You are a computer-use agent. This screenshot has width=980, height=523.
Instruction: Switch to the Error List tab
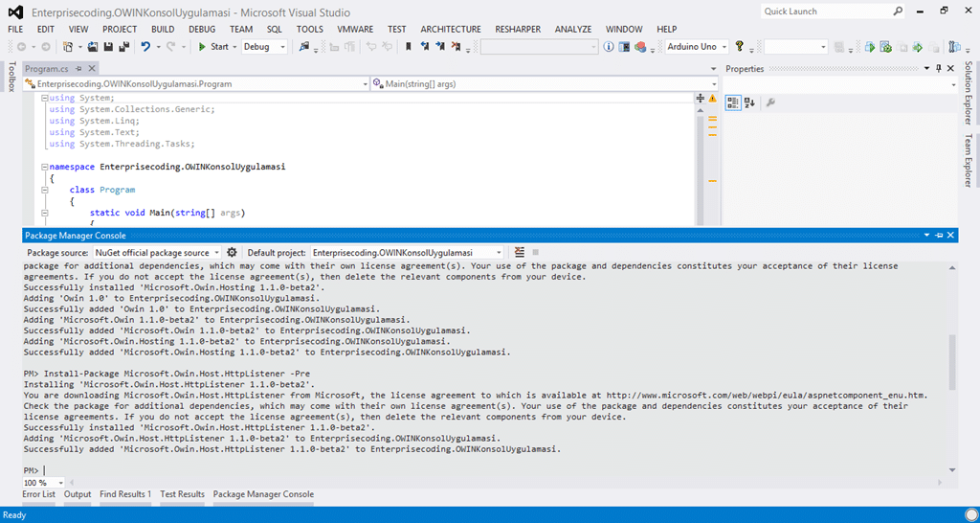38,494
